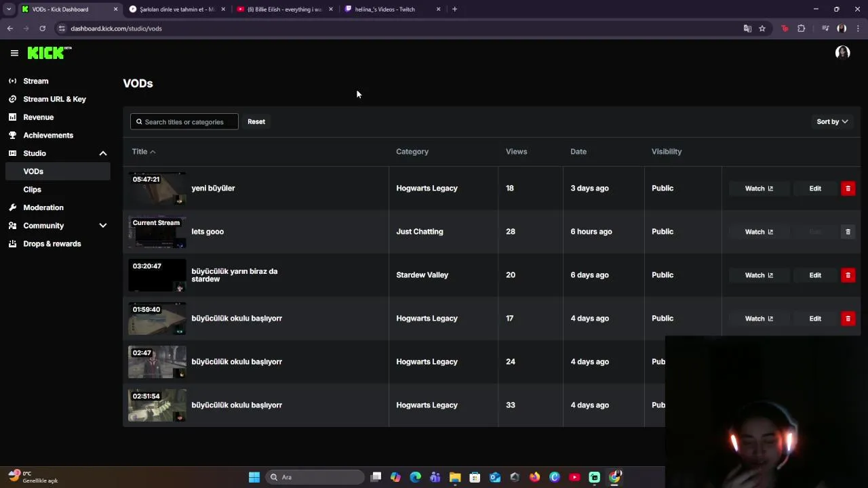Delete the Stardew Valley VOD with trash icon
The image size is (868, 488).
848,275
